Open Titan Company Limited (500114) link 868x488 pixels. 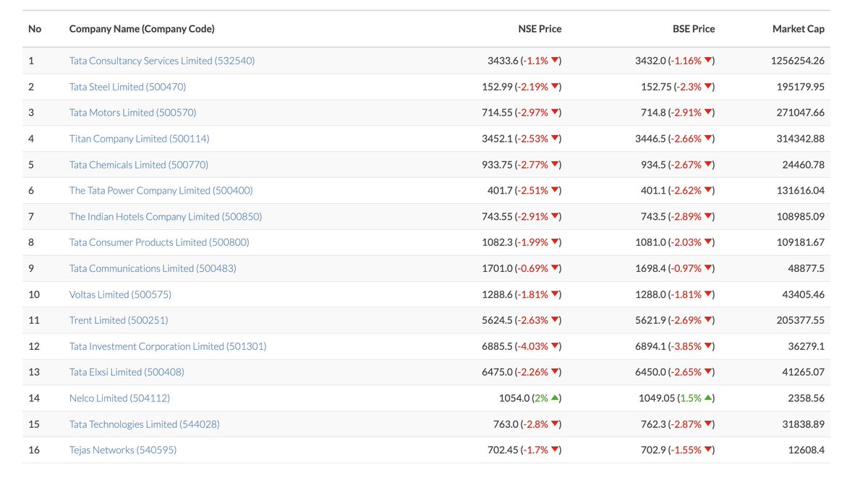[x=140, y=139]
